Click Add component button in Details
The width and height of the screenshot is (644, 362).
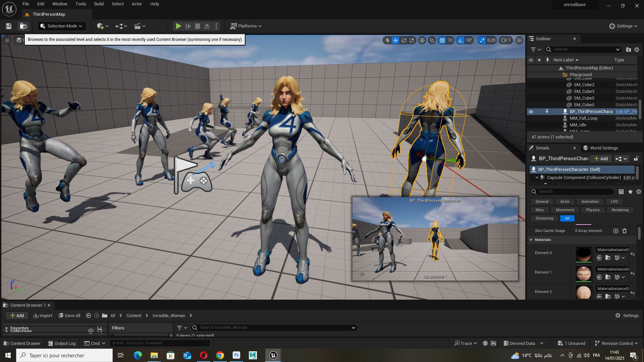click(601, 159)
